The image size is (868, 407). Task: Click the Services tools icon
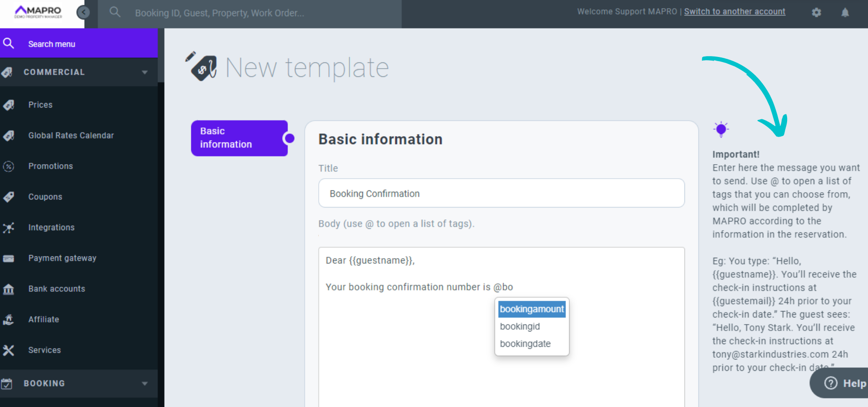tap(9, 350)
